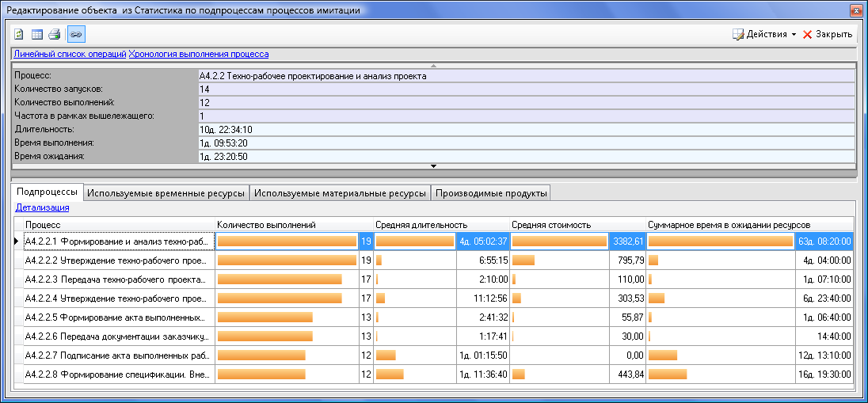Click the orange bar in row A4.2.2.8 execution count
868x403 pixels.
point(261,374)
